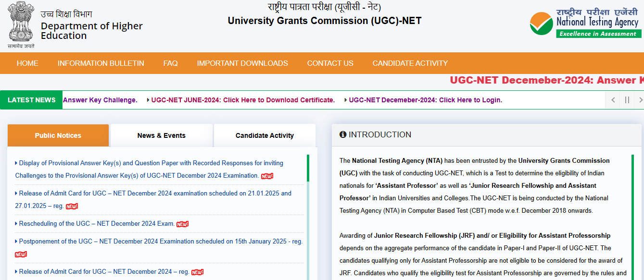This screenshot has height=280, width=644.
Task: Click the info icon beside INTRODUCTION heading
Action: (343, 134)
